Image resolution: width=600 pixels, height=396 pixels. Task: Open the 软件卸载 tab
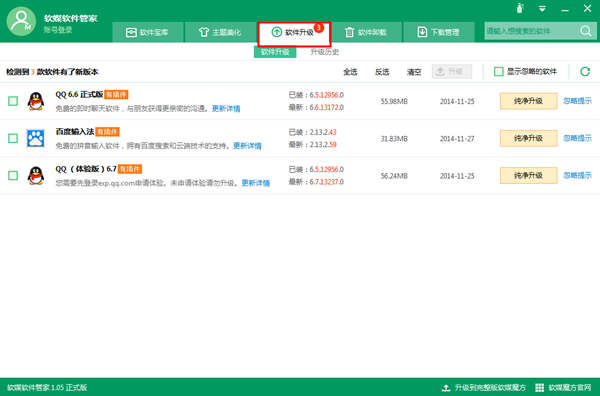point(366,32)
